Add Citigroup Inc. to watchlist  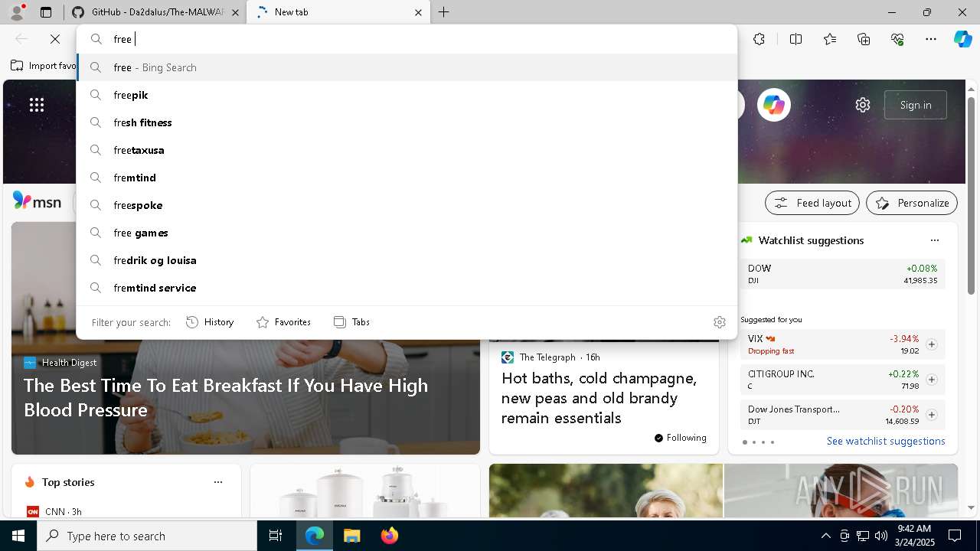931,380
